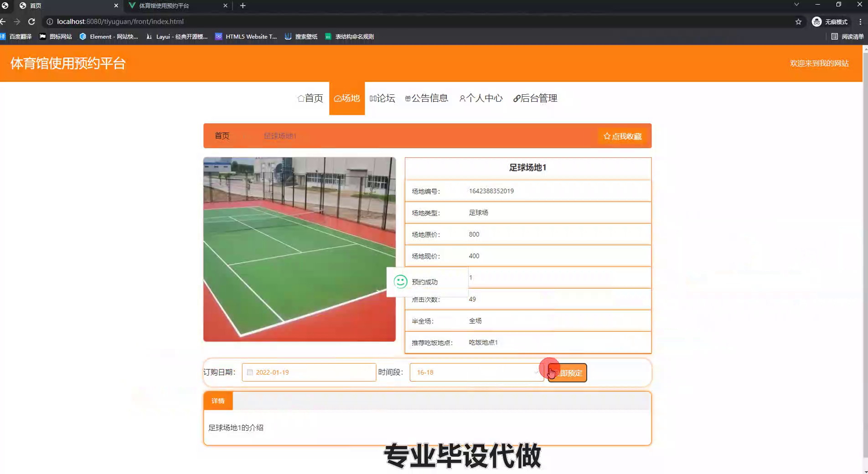Expand the tab search chevron in title bar

[796, 5]
